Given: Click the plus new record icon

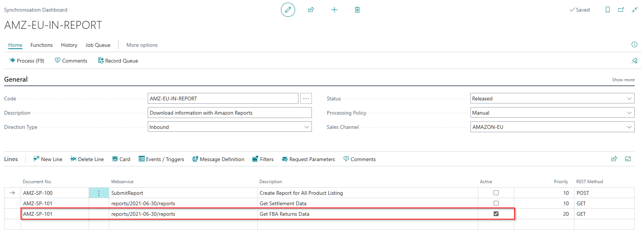Looking at the screenshot, I should (334, 10).
